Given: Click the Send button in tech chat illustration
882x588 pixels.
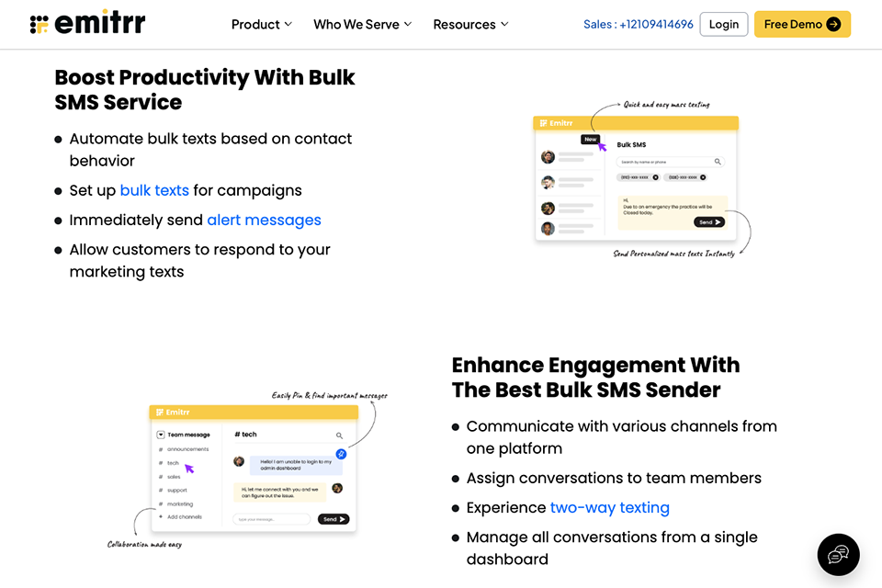Looking at the screenshot, I should coord(333,519).
